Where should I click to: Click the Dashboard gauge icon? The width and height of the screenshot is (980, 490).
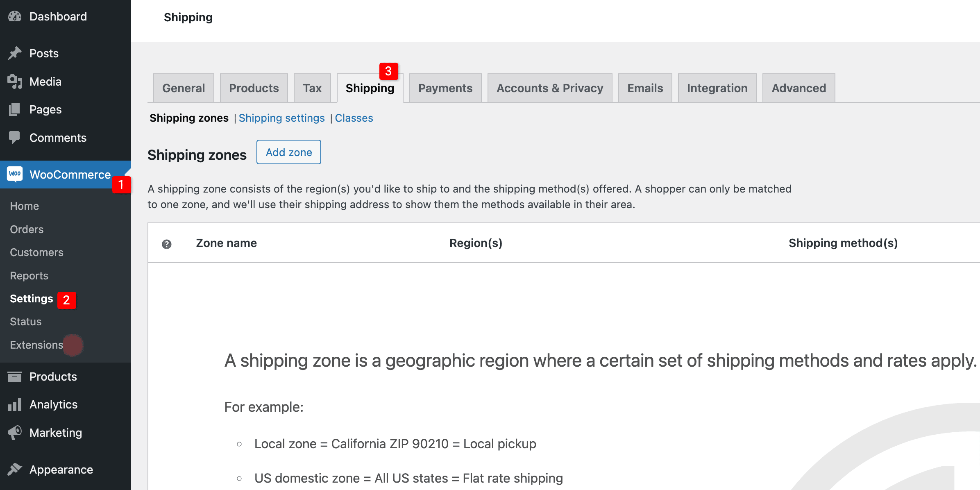coord(15,16)
